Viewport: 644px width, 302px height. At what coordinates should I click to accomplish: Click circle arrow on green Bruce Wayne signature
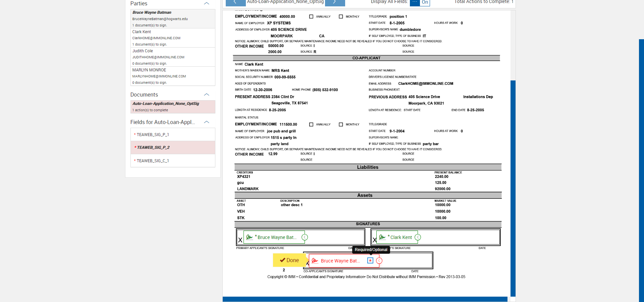[305, 237]
